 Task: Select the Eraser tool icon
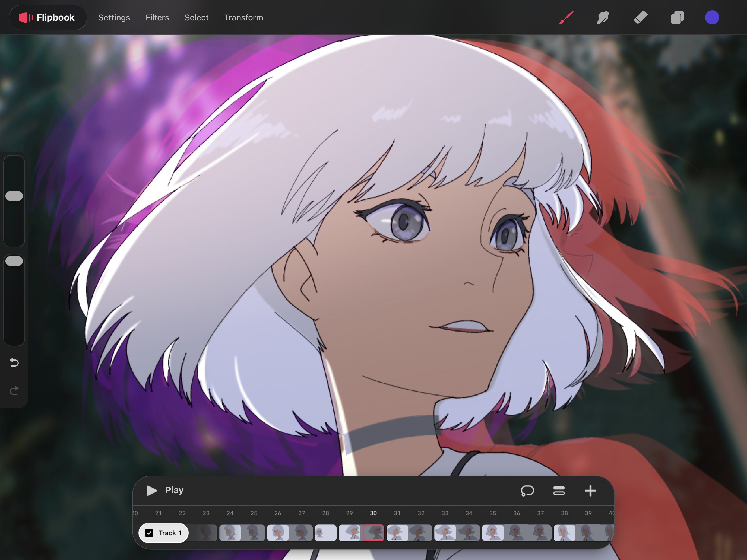pyautogui.click(x=640, y=18)
